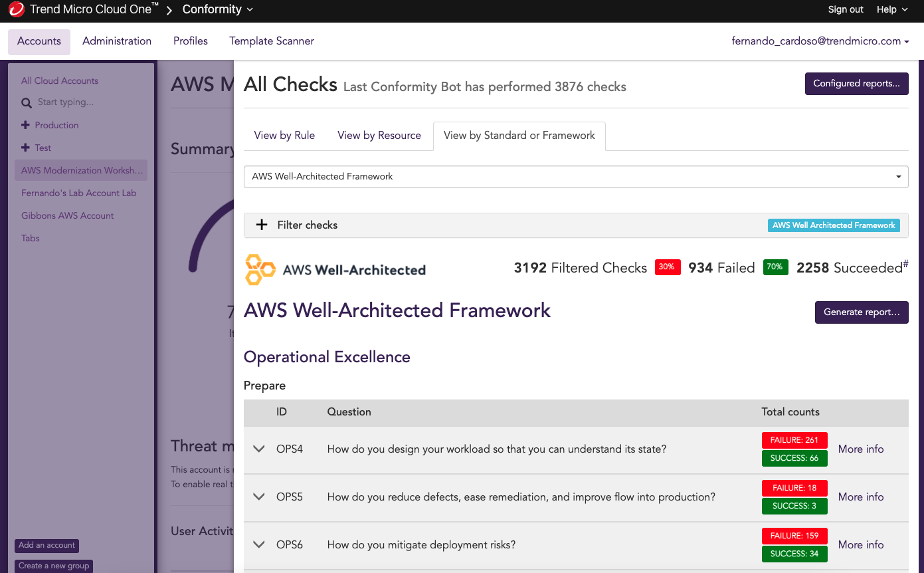Image resolution: width=924 pixels, height=573 pixels.
Task: Switch to View by Resource tab
Action: [379, 136]
